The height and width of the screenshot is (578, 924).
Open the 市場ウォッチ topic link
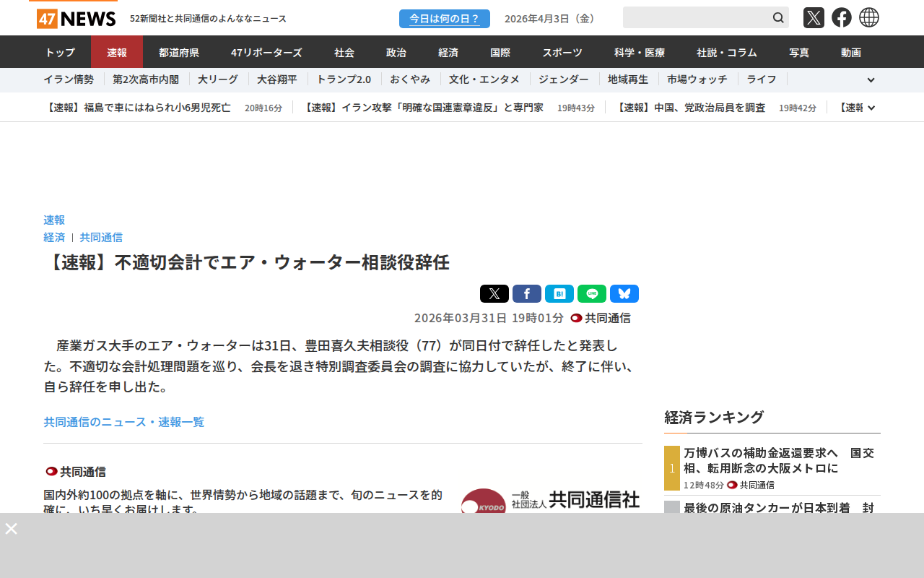(697, 79)
